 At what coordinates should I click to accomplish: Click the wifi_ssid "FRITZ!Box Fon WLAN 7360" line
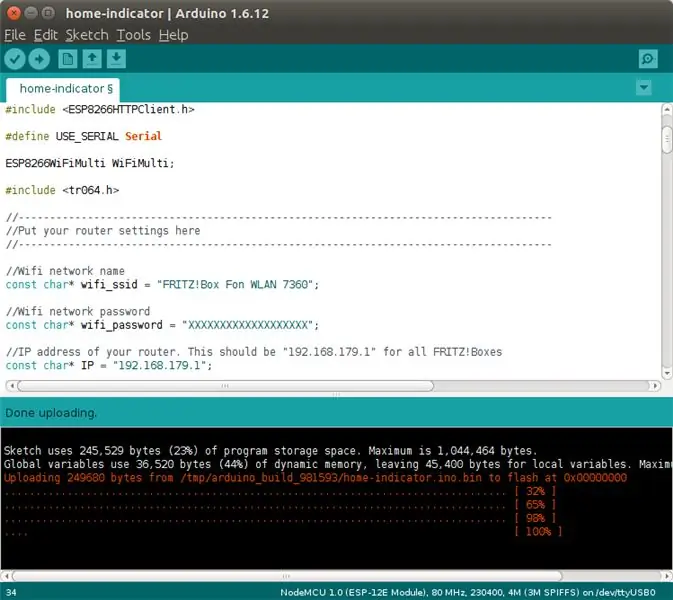pyautogui.click(x=162, y=285)
